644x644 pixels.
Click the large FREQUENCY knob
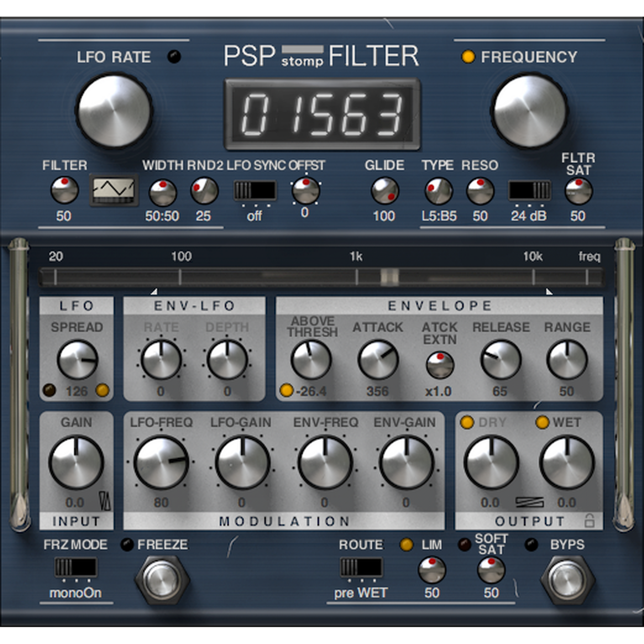click(530, 111)
